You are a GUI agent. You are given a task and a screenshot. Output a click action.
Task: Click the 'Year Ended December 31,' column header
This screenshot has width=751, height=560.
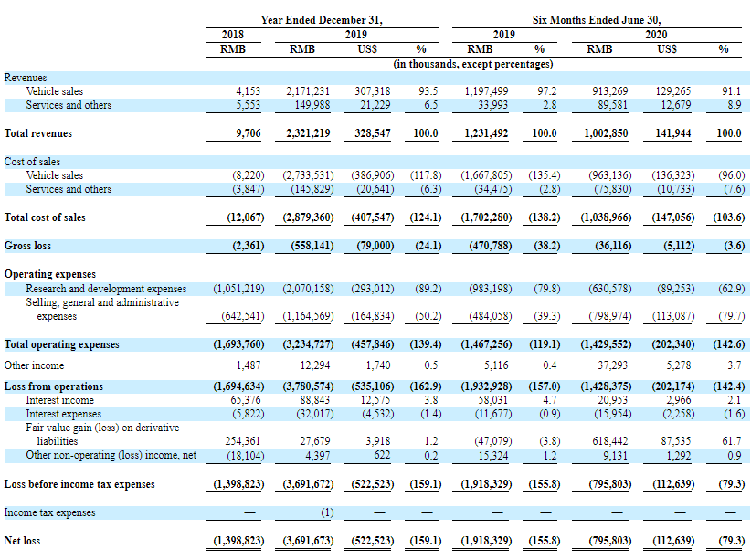pyautogui.click(x=321, y=19)
